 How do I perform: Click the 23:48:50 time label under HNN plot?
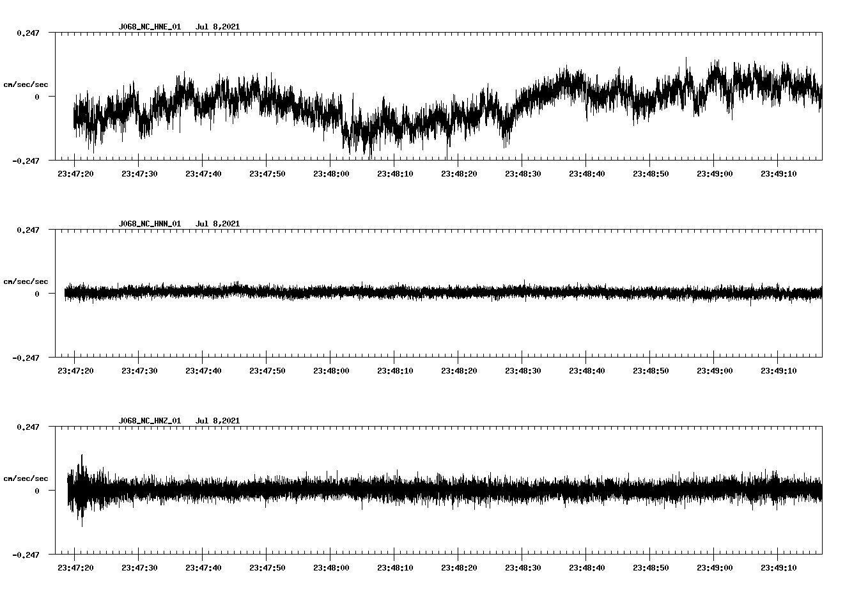point(651,370)
